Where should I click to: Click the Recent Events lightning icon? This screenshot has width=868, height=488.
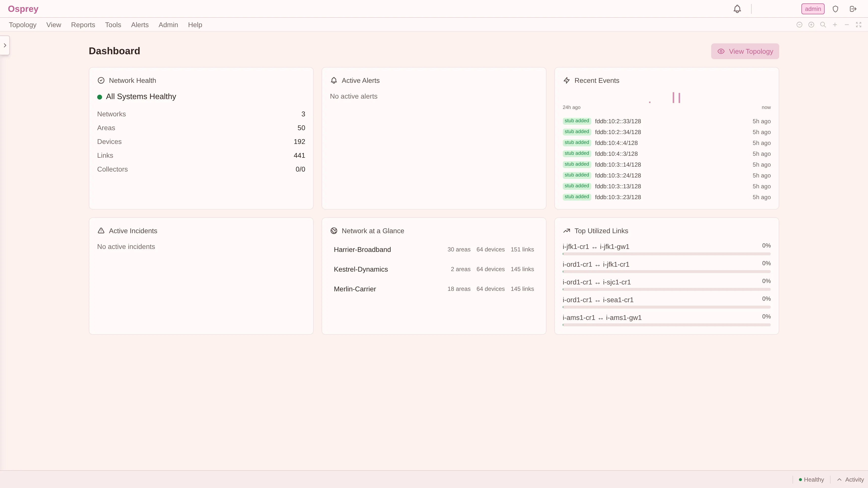pos(567,81)
